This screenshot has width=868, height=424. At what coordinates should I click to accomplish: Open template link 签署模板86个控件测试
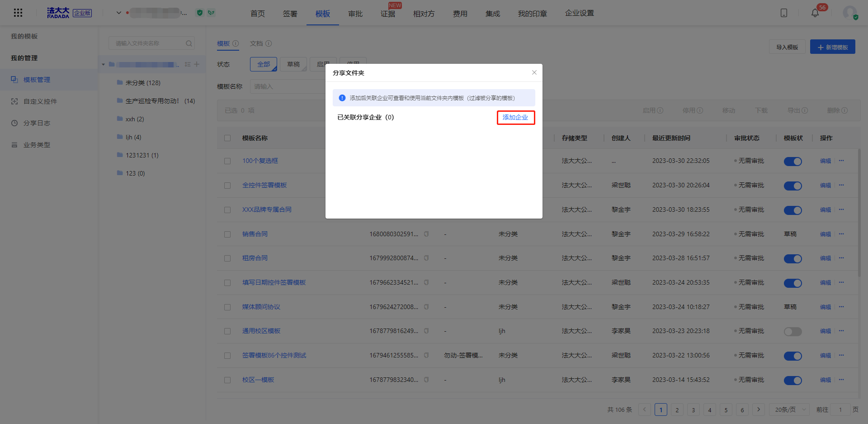pyautogui.click(x=274, y=355)
